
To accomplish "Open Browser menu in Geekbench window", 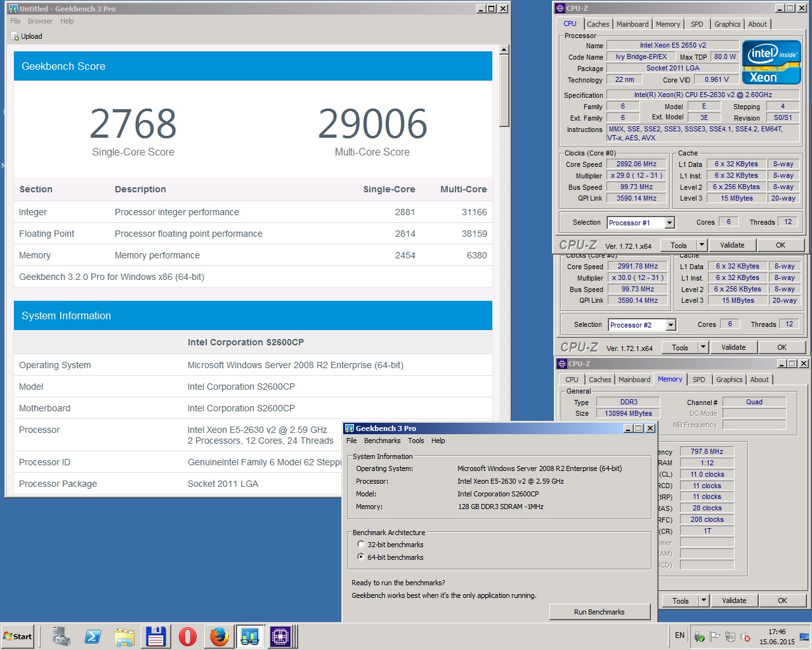I will (x=40, y=21).
